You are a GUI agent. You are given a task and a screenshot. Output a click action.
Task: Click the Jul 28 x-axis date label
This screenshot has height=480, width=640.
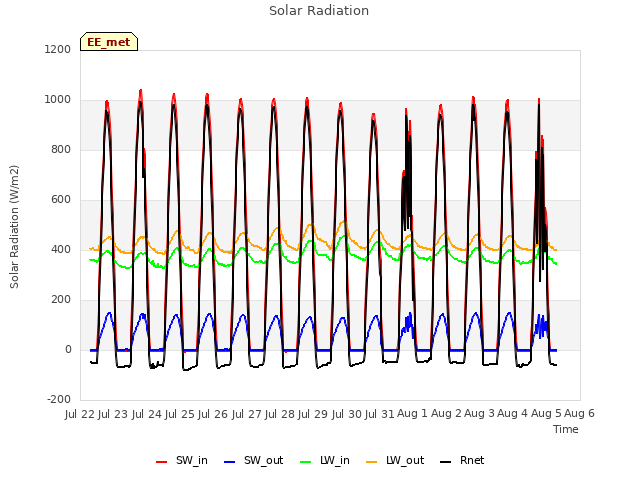[280, 414]
